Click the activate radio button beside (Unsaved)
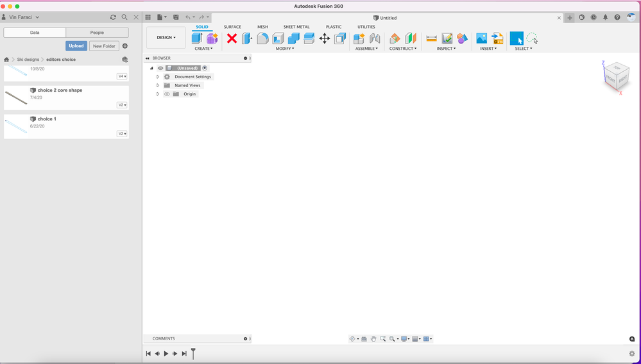Viewport: 641px width, 364px height. pyautogui.click(x=205, y=68)
